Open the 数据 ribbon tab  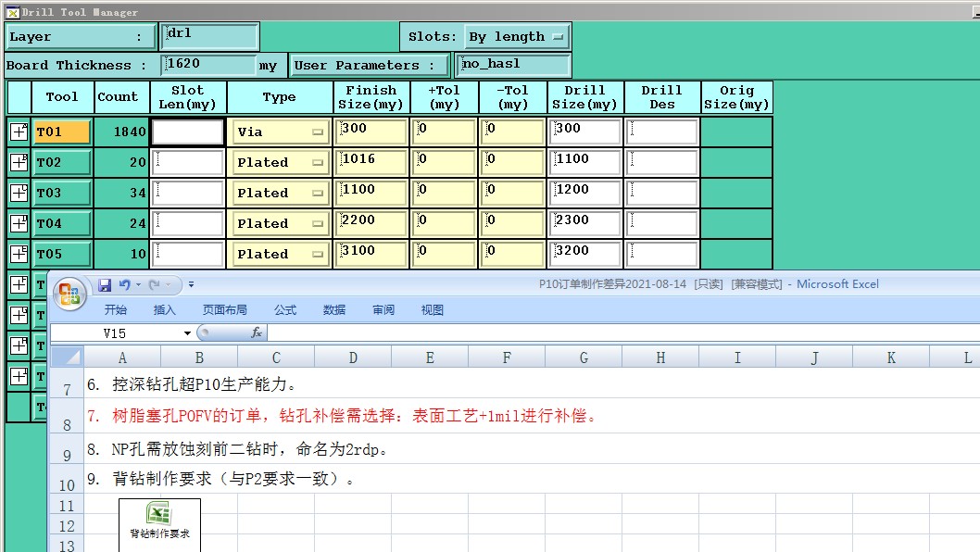point(334,310)
